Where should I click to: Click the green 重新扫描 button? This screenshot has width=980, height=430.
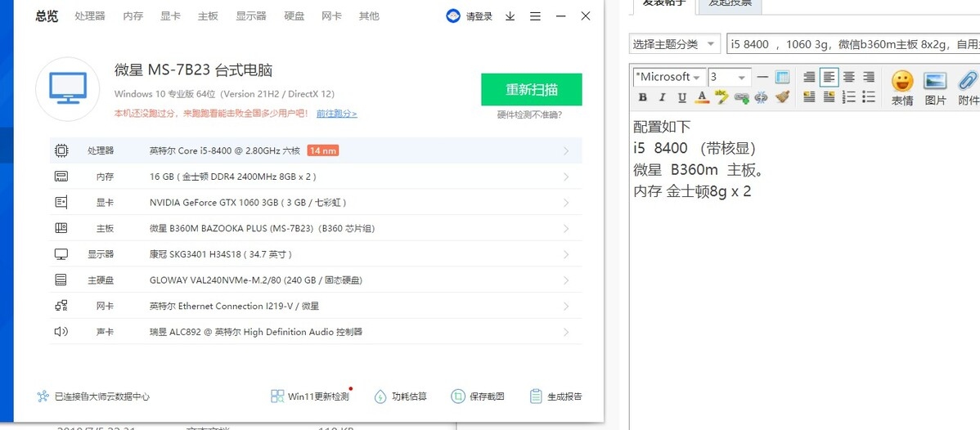531,89
